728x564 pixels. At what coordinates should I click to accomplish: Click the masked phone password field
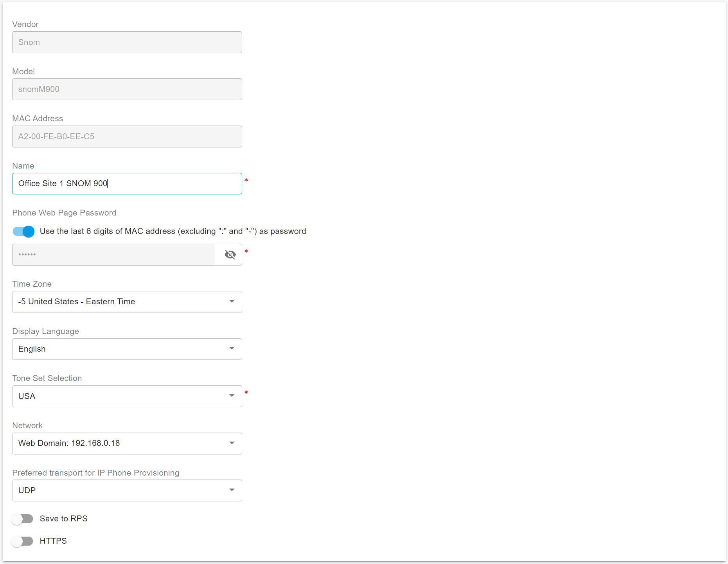[113, 255]
